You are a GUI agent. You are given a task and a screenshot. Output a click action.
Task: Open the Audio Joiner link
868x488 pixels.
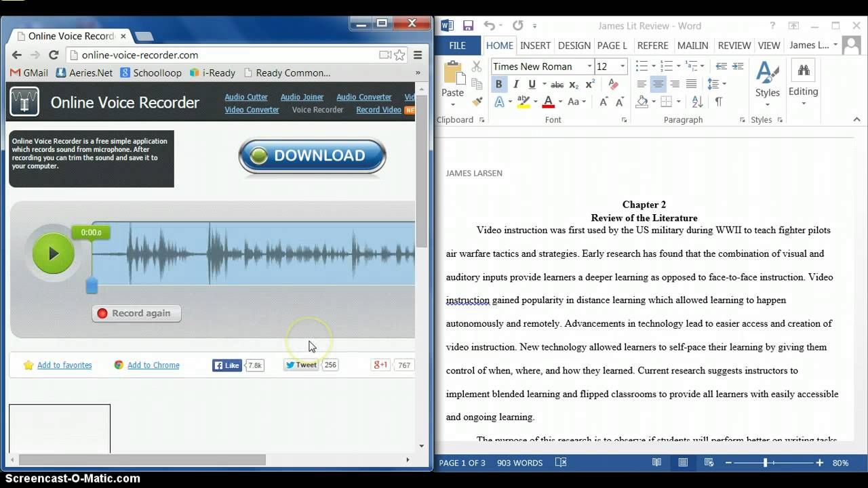click(x=302, y=97)
